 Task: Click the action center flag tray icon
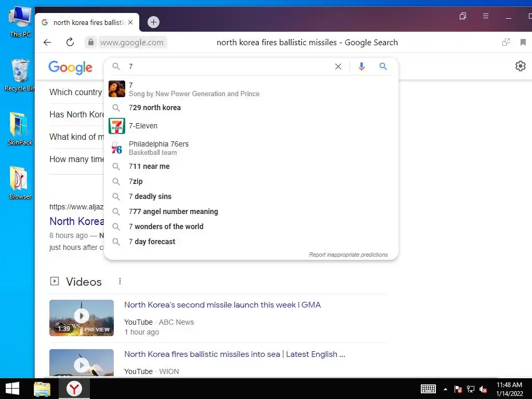[x=458, y=389]
